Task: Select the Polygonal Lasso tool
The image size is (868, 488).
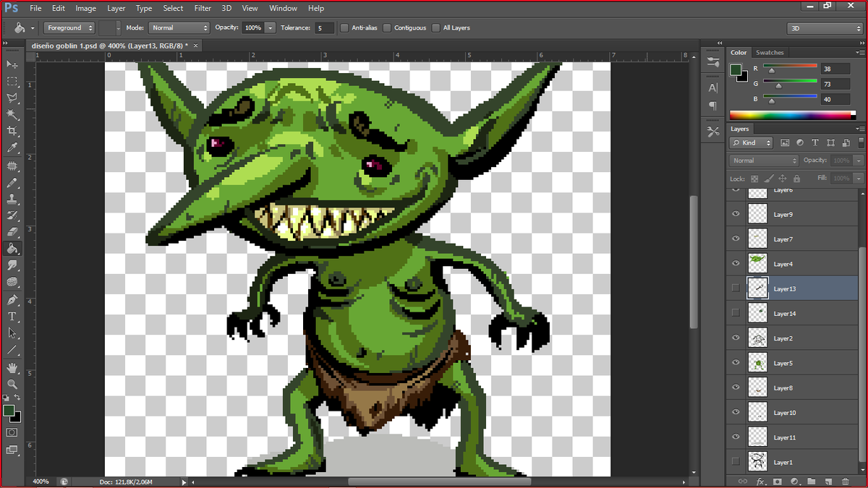Action: coord(12,98)
